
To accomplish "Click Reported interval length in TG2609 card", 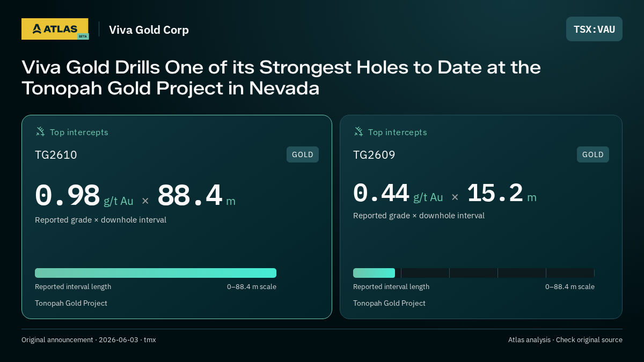I will point(391,287).
